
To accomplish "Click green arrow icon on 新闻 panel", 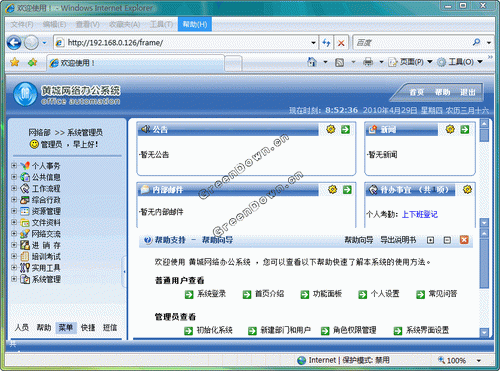I will click(465, 129).
